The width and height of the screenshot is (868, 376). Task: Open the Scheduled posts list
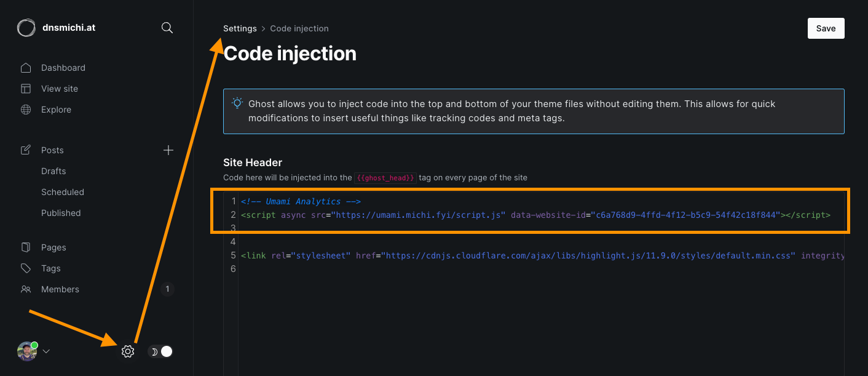tap(63, 192)
